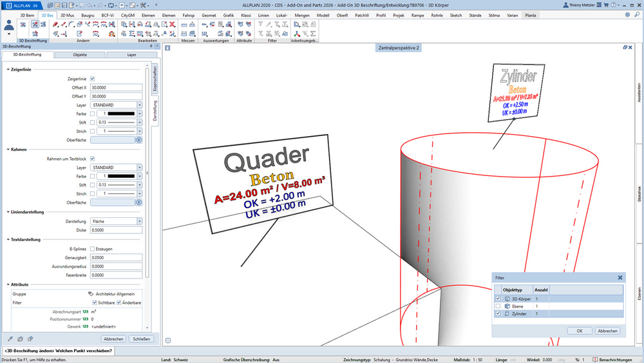This screenshot has width=644, height=363.
Task: Click the save disk icon in title bar
Action: (64, 5)
